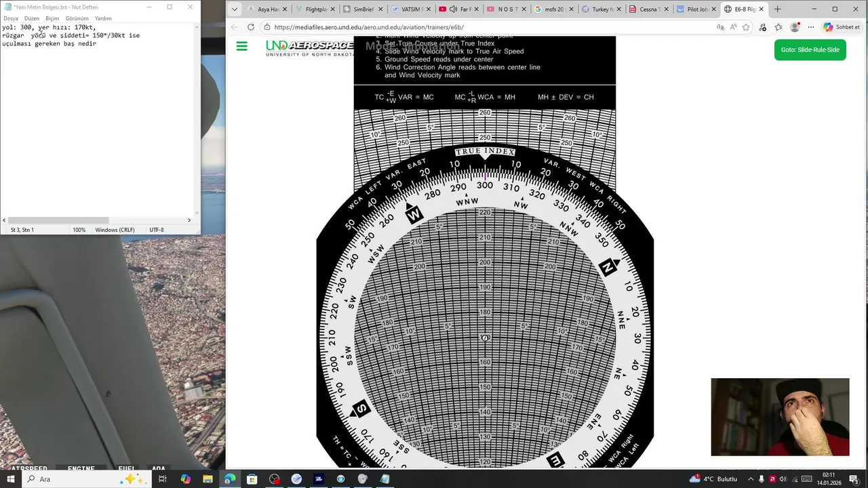Open the hamburger menu on UND Aerospace page

pos(241,47)
